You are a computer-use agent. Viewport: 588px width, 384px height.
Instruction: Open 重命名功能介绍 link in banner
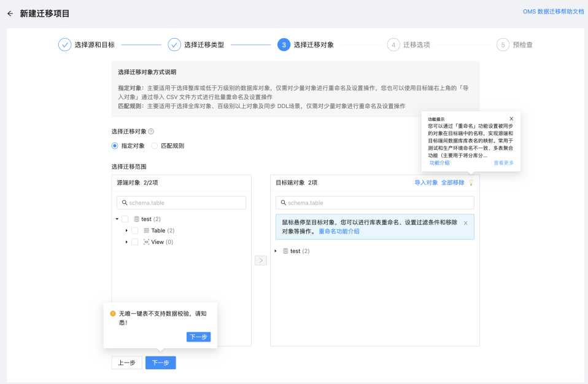339,231
